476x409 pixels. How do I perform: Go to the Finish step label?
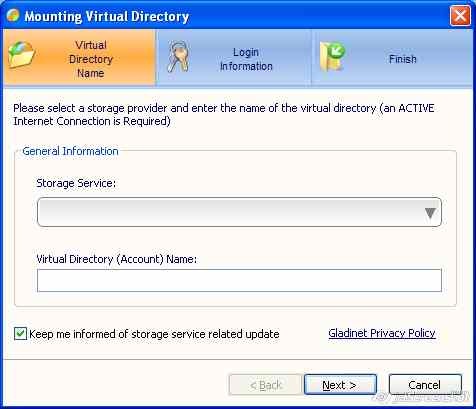403,59
